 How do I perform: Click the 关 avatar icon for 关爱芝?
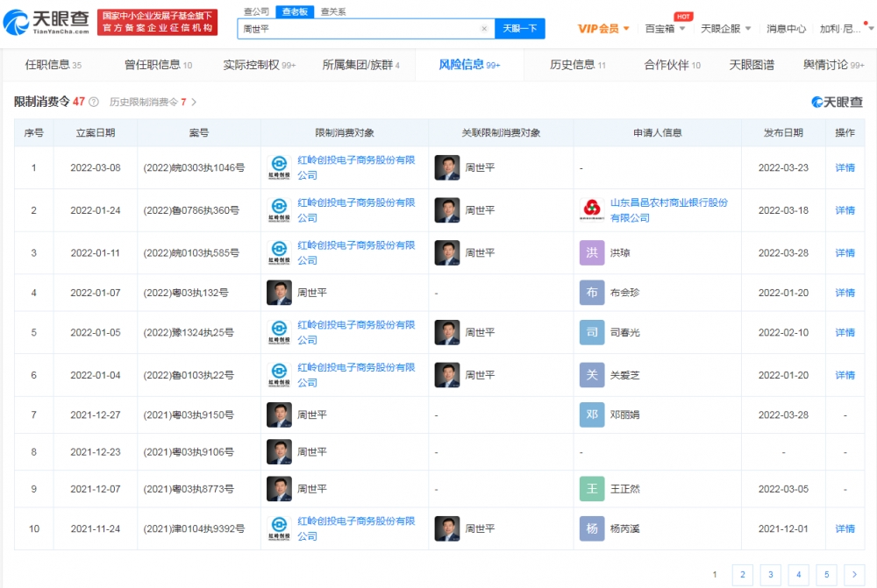pos(592,375)
